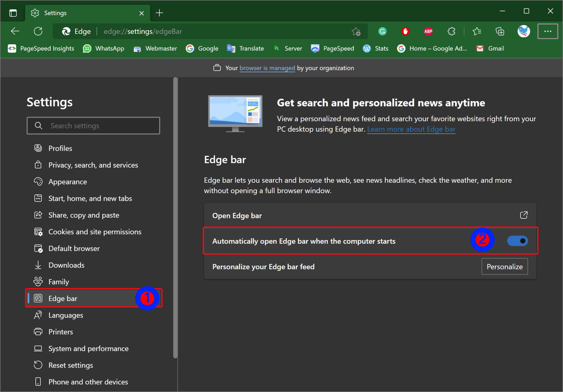This screenshot has height=392, width=563.
Task: Open Google bookmark
Action: tap(202, 48)
